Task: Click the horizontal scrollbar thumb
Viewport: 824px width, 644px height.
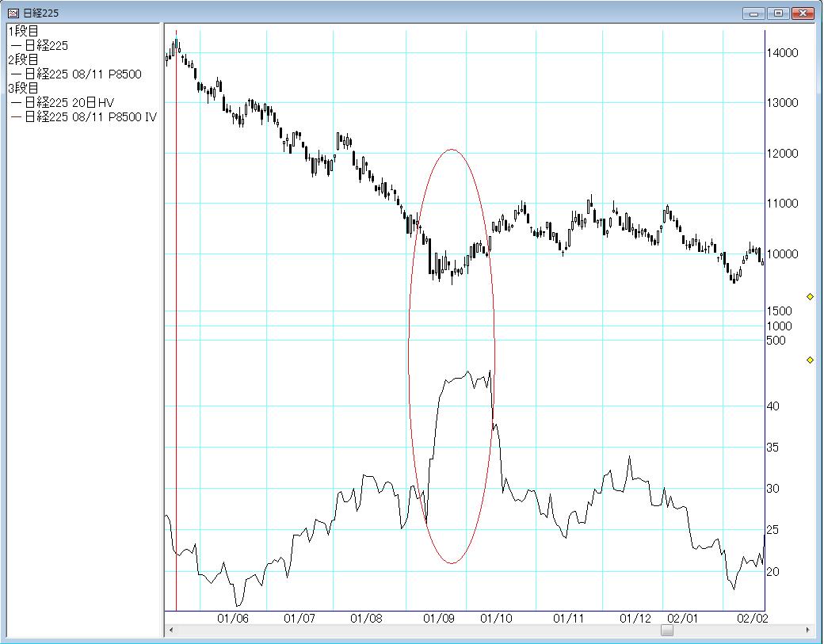Action: pyautogui.click(x=667, y=631)
